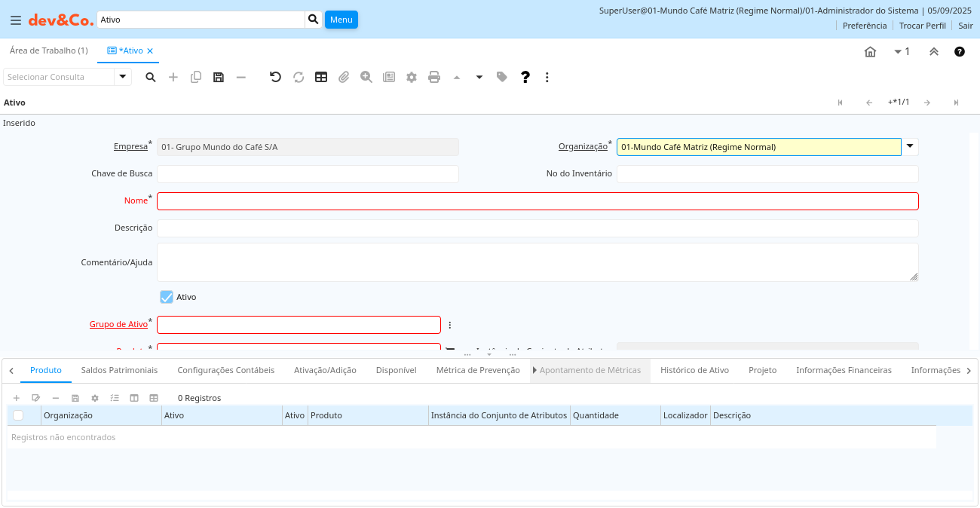This screenshot has width=980, height=508.
Task: Open the Selecionar Consulta dropdown
Action: pyautogui.click(x=123, y=77)
